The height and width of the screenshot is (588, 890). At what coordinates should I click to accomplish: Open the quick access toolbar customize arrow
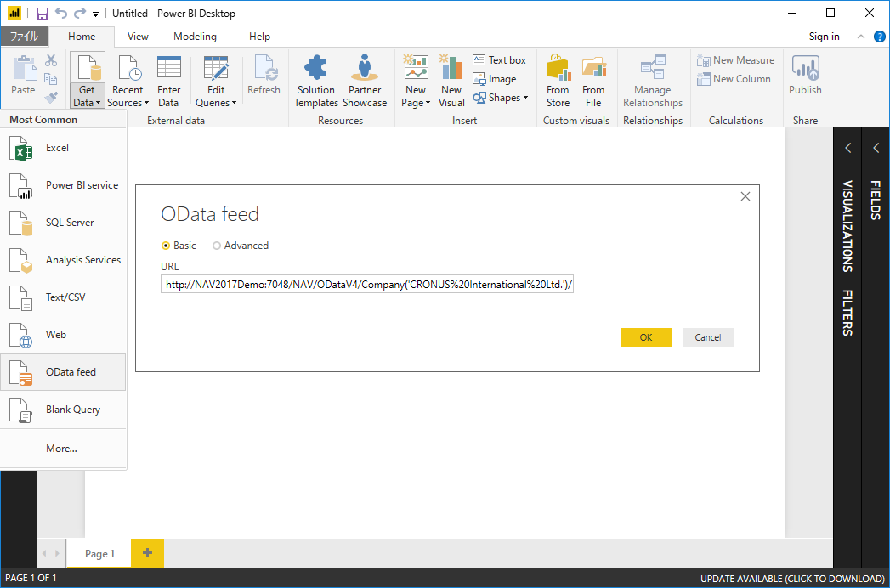[95, 14]
